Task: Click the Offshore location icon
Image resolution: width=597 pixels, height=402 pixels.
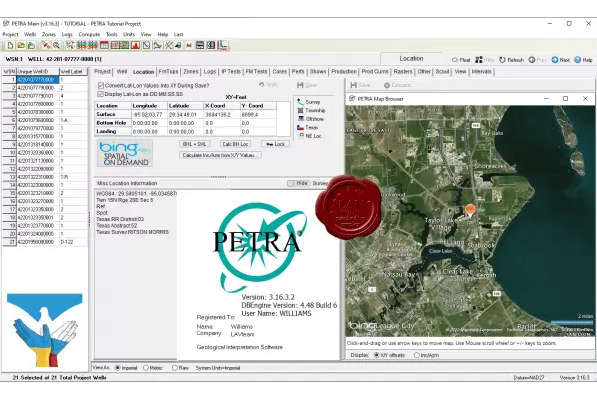Action: [x=301, y=119]
